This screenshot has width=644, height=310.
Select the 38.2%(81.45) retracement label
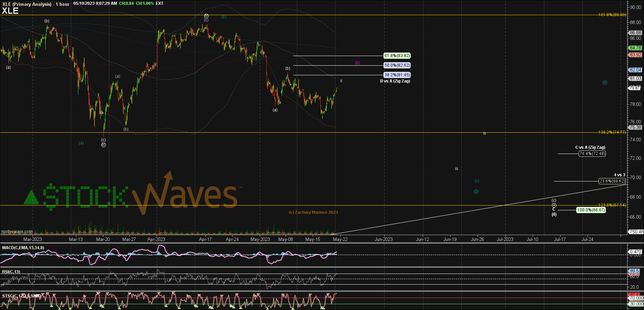(397, 75)
